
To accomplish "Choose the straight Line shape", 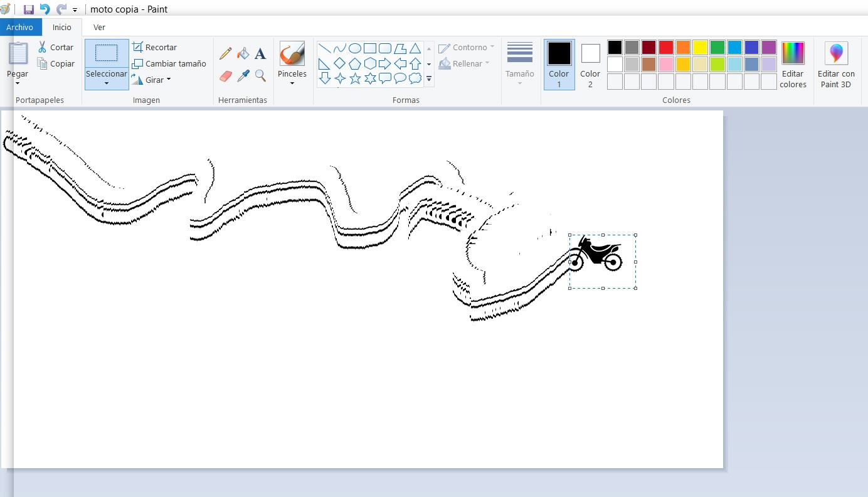I will (x=325, y=48).
